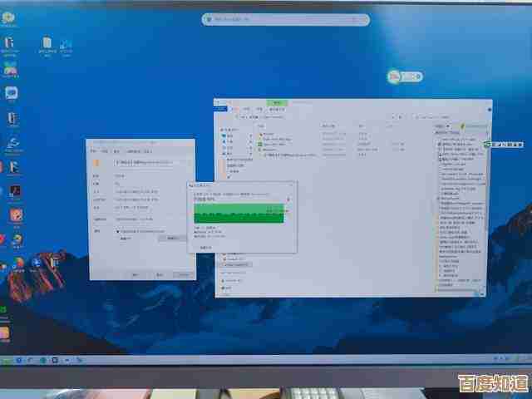Image resolution: width=532 pixels, height=399 pixels.
Task: Open the blue chat app desktop shortcut
Action: 12,93
